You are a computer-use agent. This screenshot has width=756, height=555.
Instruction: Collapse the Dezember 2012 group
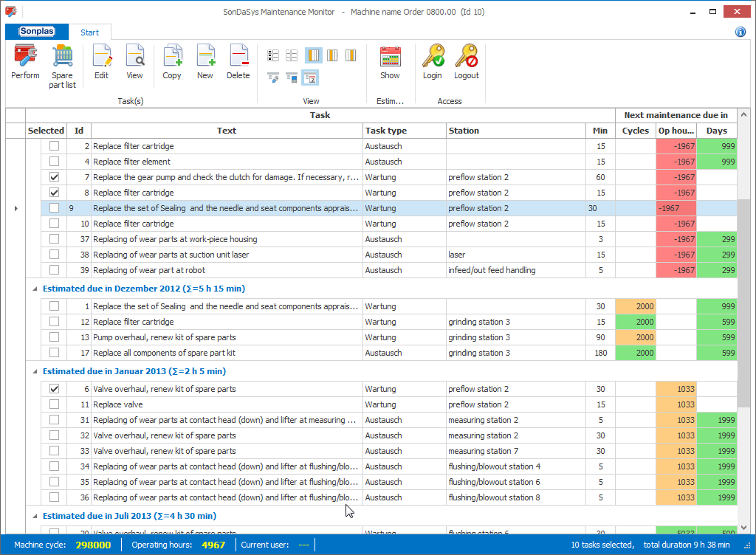coord(35,289)
